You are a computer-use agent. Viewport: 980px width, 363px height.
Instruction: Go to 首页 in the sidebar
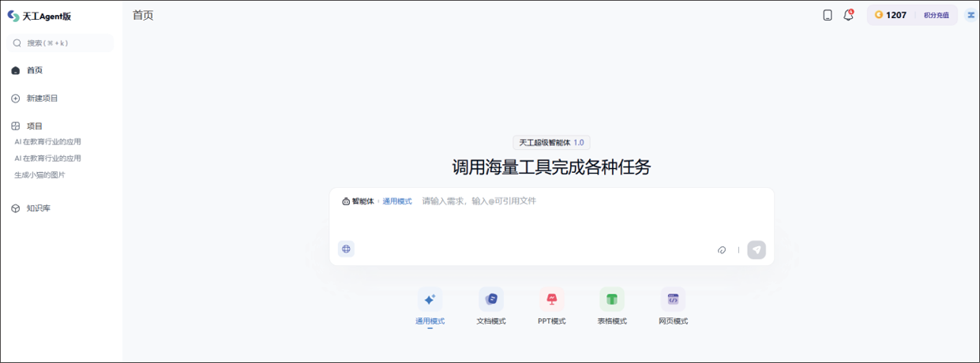click(34, 70)
